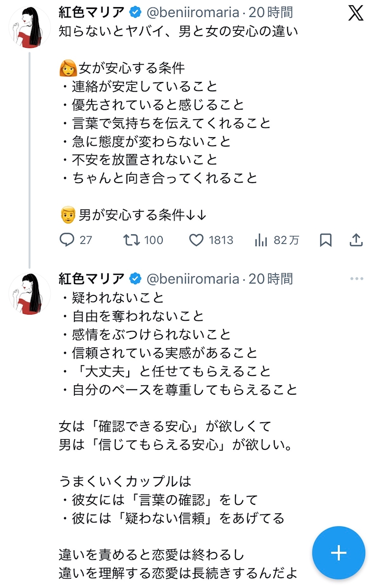This screenshot has height=588, width=374.
Task: Tap the @beniiromaria handle on the second tweet
Action: tap(193, 279)
